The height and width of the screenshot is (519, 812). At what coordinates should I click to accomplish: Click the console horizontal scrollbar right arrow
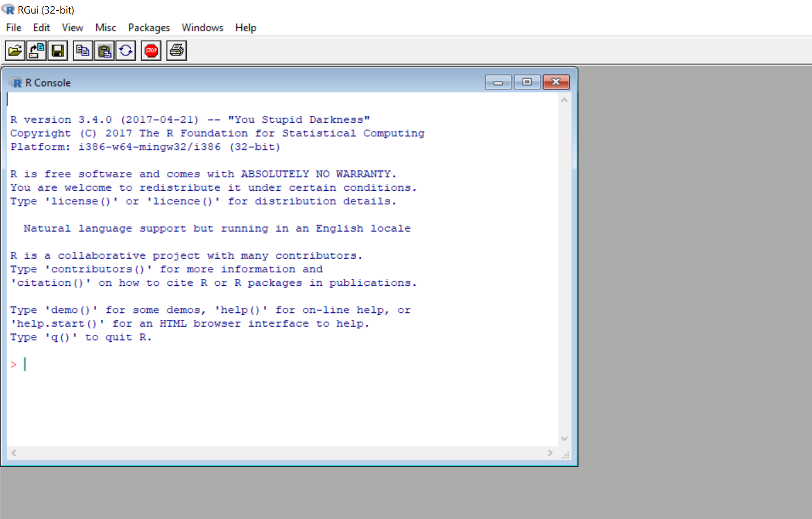[550, 453]
